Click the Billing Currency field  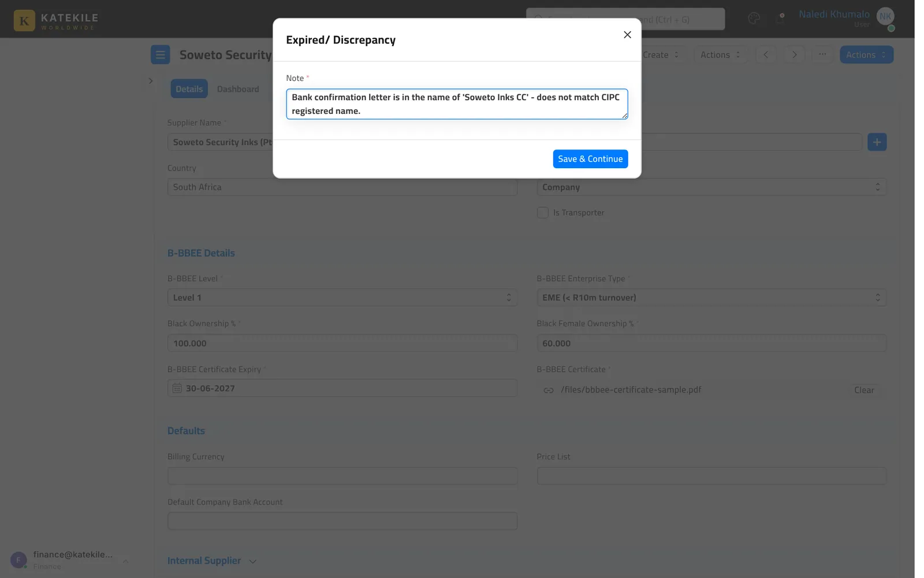(x=342, y=476)
